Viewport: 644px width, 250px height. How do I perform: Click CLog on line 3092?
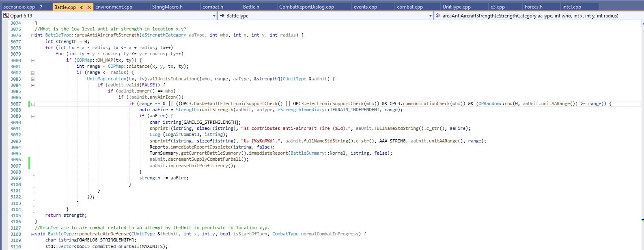point(155,135)
